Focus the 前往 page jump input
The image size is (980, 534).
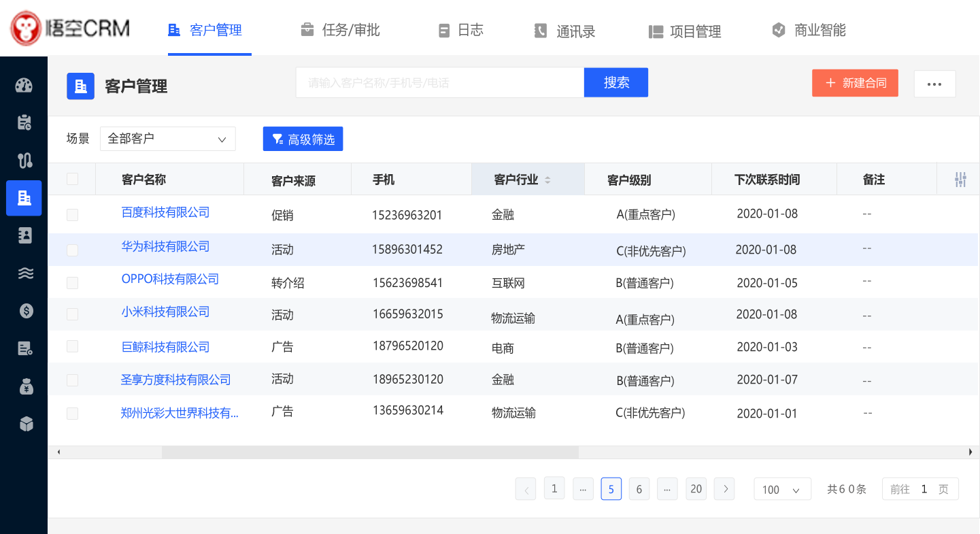point(920,489)
